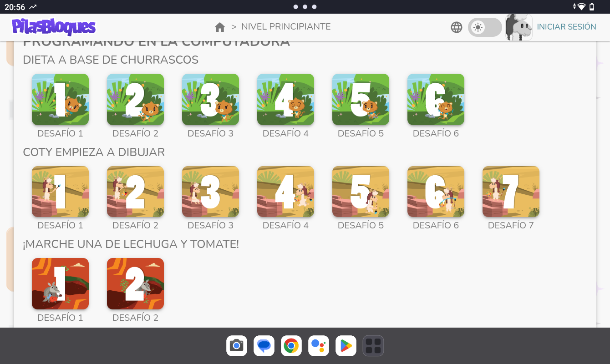Open Desafío 5 of Coty empieza a dibujar

(x=361, y=192)
